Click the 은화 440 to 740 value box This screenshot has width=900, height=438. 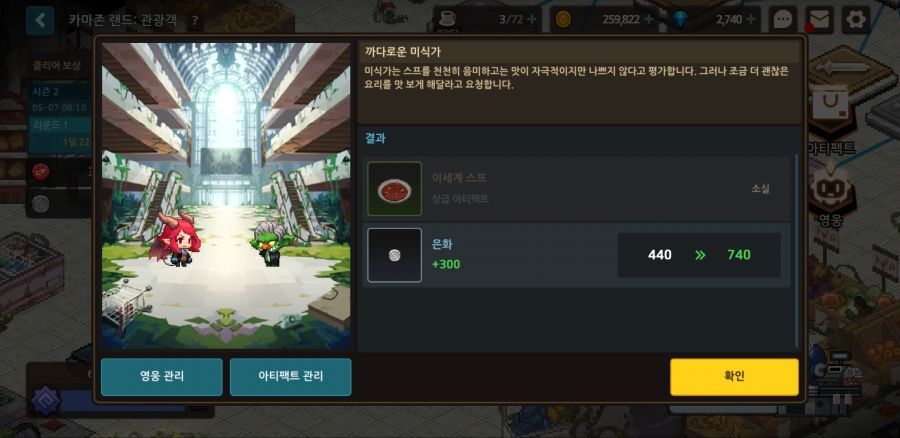(x=699, y=255)
